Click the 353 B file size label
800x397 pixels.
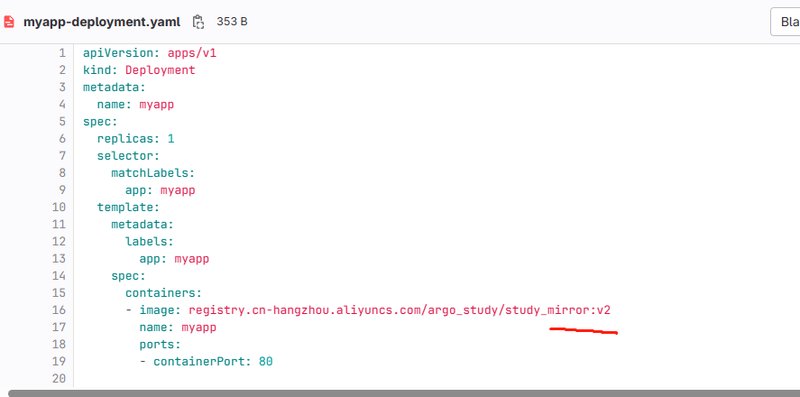[x=232, y=22]
